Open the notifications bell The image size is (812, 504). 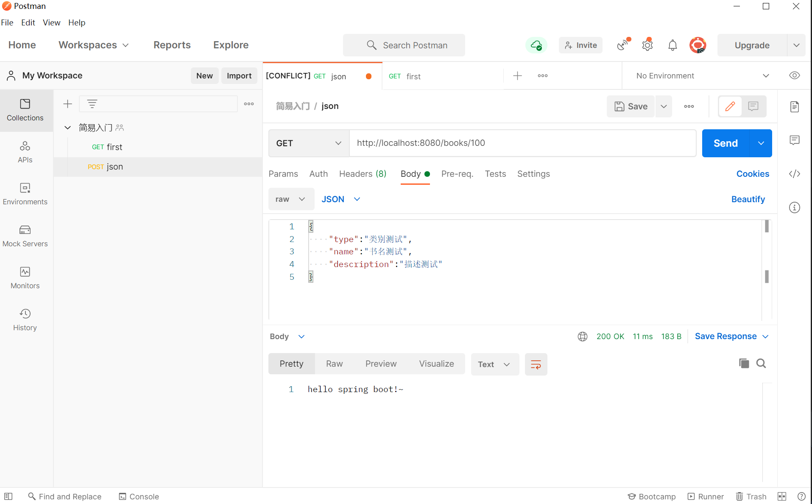point(672,45)
